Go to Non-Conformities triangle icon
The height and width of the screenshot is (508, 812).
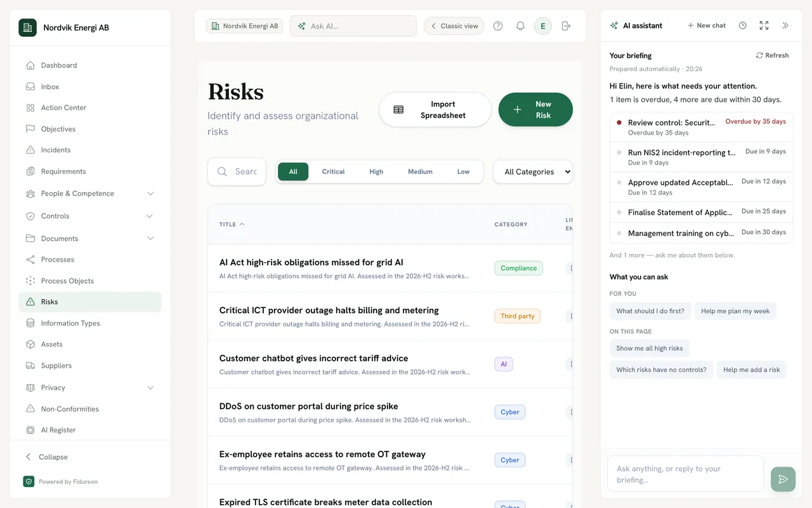click(x=30, y=409)
